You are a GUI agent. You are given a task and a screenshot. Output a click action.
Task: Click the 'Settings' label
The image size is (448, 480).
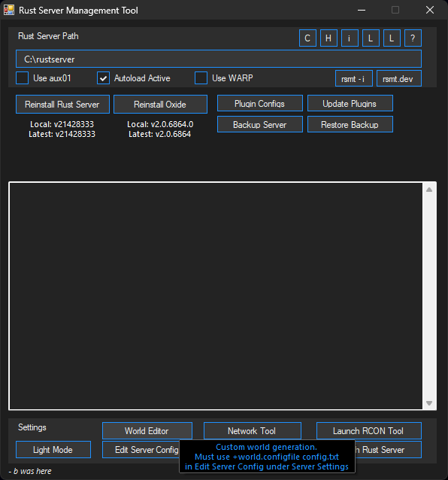(32, 427)
